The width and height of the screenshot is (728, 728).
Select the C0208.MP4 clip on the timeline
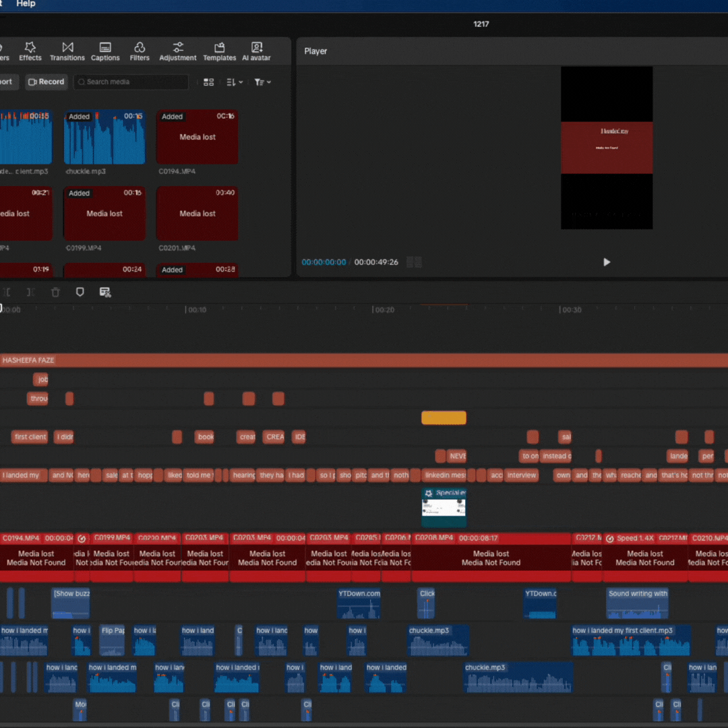[x=491, y=558]
